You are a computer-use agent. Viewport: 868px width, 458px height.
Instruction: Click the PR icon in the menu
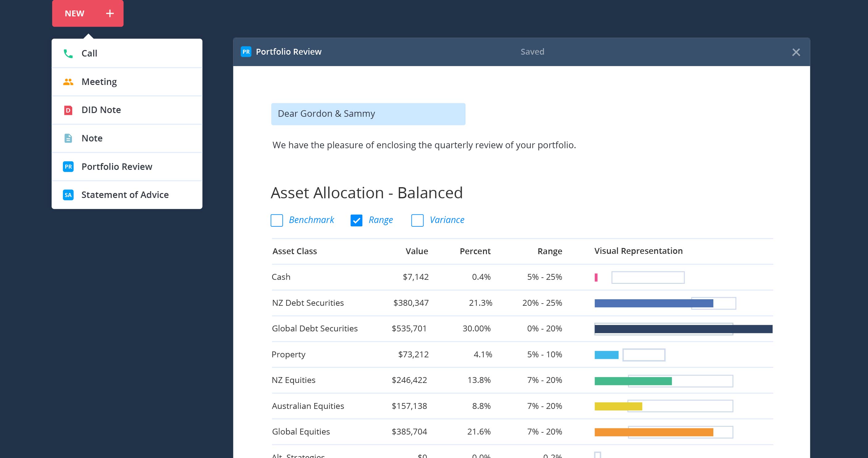coord(68,166)
